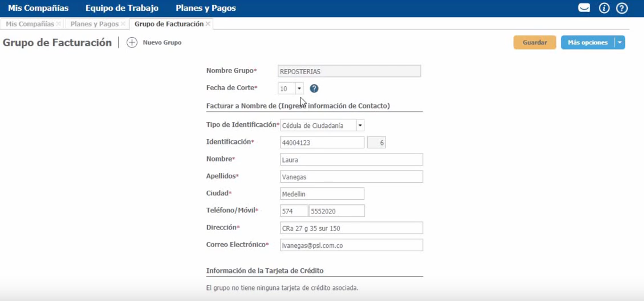Screen dimensions: 644x301
Task: Click the Dirección text field
Action: click(x=351, y=228)
